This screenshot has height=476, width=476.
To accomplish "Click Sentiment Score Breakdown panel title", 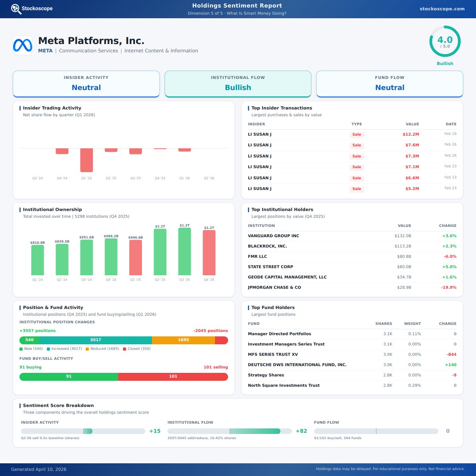I will [58, 405].
